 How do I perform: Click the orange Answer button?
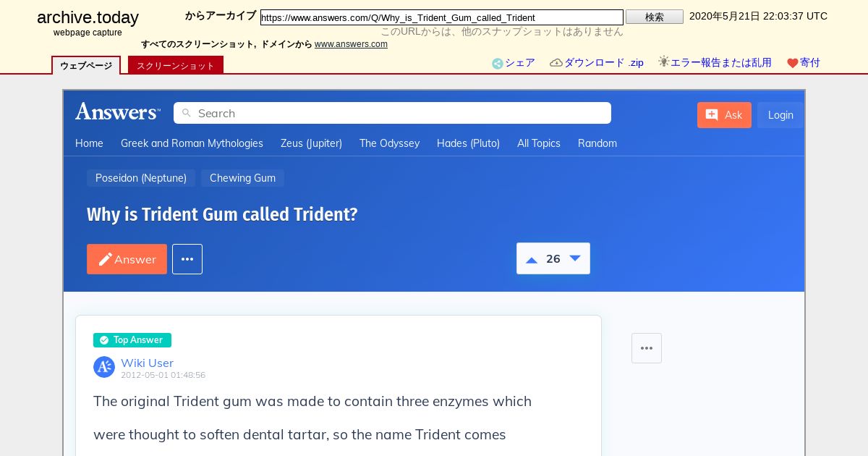[127, 259]
